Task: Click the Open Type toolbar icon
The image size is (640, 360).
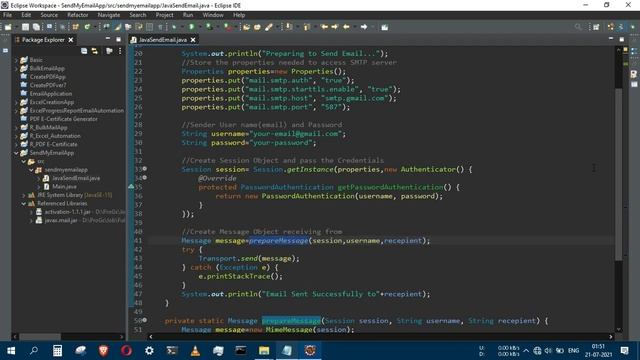Action: pos(246,27)
